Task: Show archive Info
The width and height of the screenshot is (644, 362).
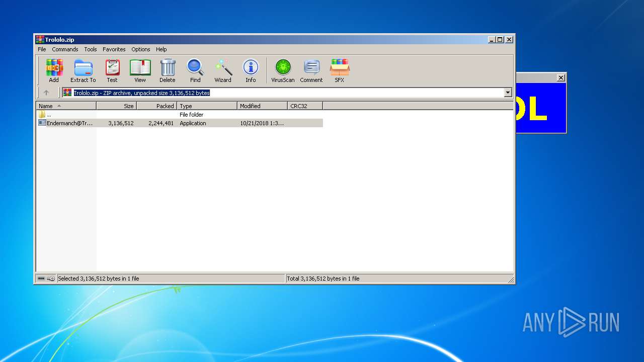Action: pyautogui.click(x=251, y=71)
